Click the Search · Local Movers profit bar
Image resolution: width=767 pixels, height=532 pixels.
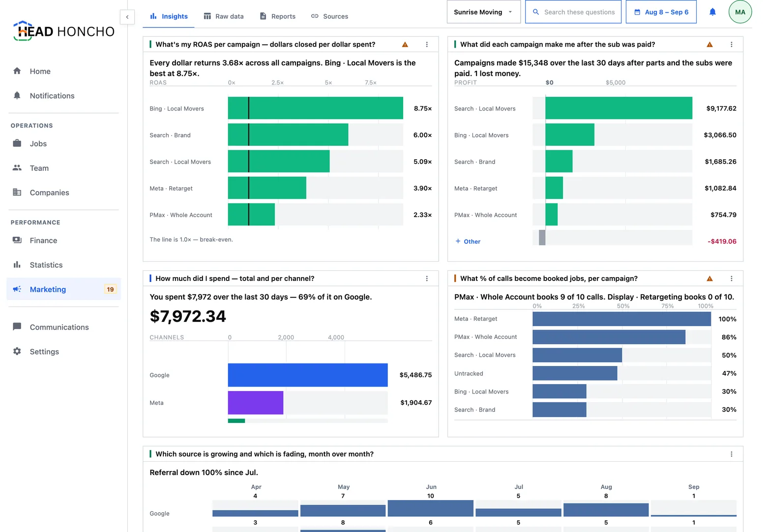tap(619, 108)
